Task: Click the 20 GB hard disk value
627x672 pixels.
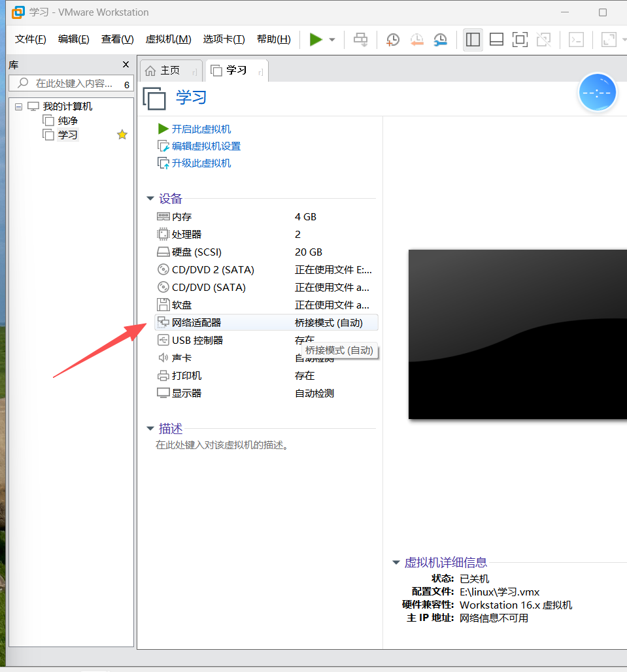Action: point(309,252)
